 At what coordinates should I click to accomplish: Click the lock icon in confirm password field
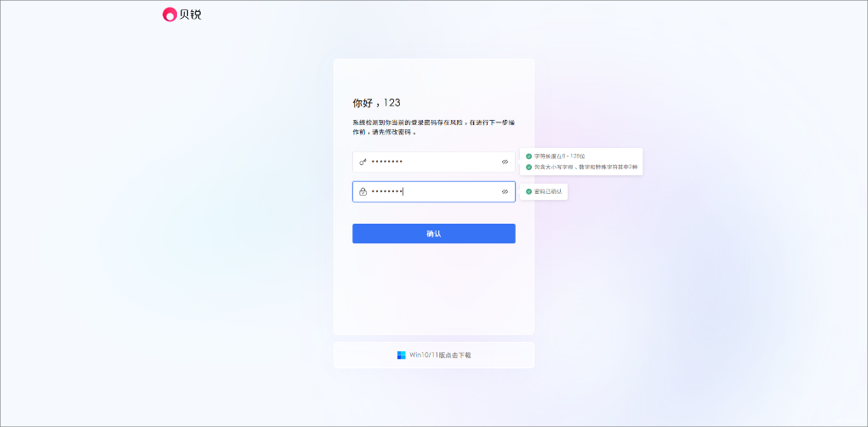tap(363, 191)
